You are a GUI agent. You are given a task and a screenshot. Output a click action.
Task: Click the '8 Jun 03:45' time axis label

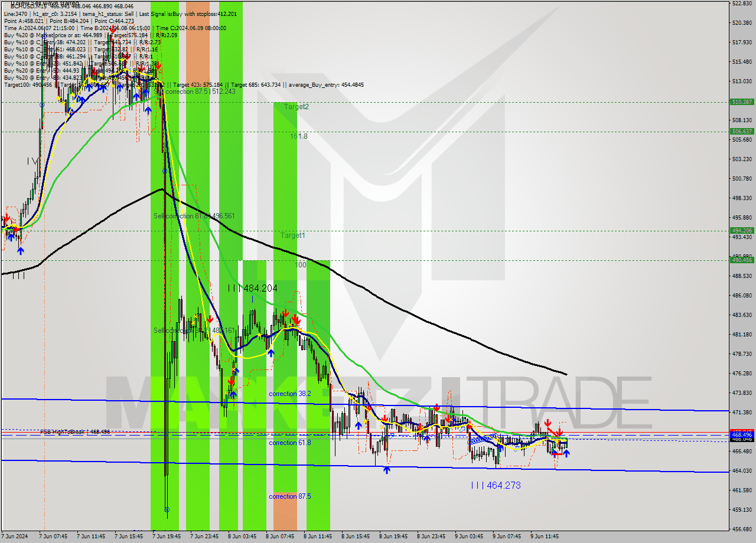[242, 537]
